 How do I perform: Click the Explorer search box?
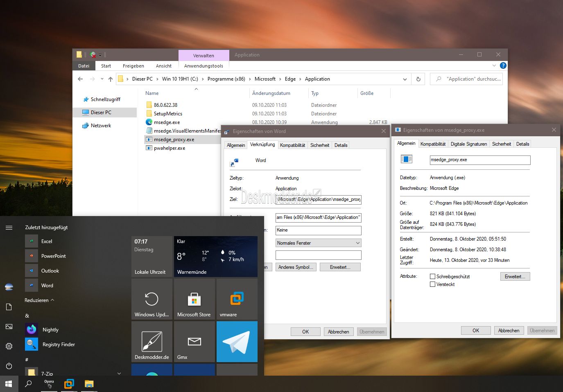466,79
